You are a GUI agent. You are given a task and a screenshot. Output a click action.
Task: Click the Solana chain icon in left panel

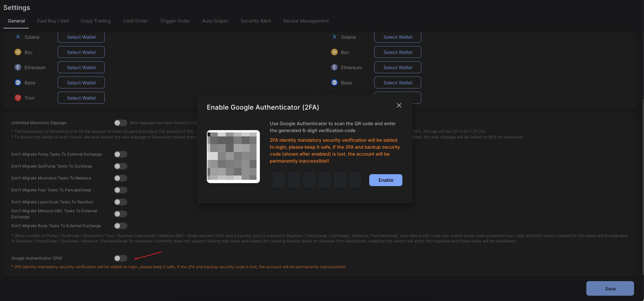click(x=18, y=37)
